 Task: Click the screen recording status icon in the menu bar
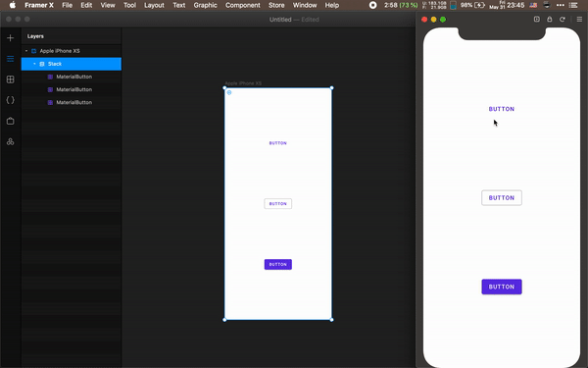(372, 5)
